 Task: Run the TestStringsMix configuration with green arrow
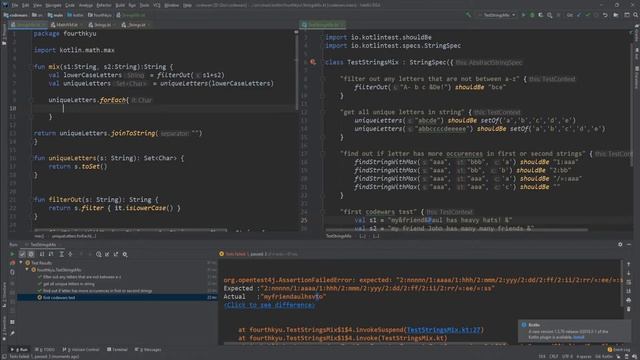coord(523,15)
